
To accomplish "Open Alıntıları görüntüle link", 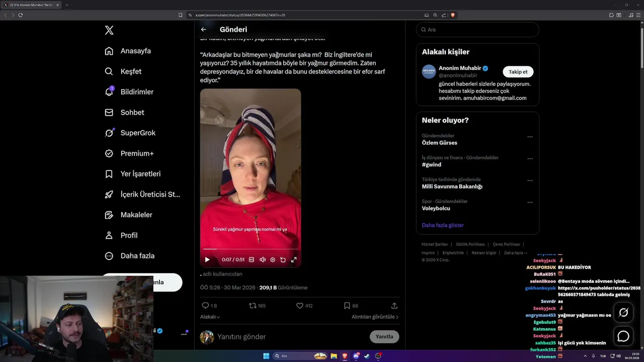I will (375, 317).
